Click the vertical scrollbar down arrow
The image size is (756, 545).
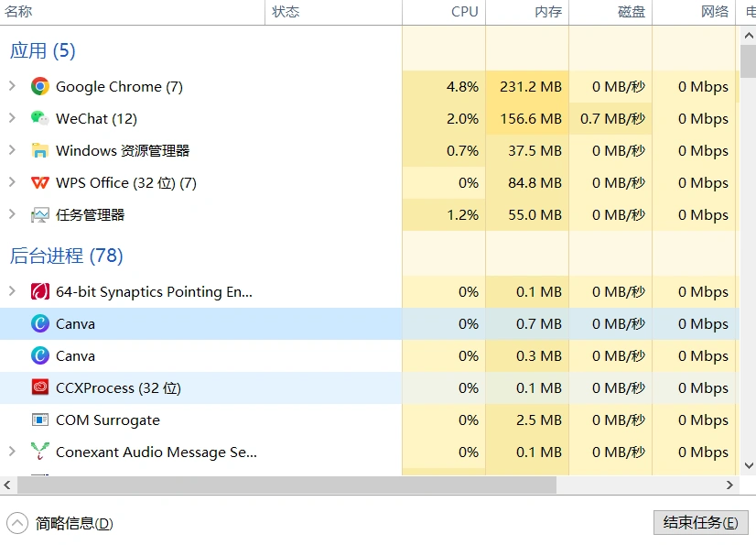click(x=748, y=468)
